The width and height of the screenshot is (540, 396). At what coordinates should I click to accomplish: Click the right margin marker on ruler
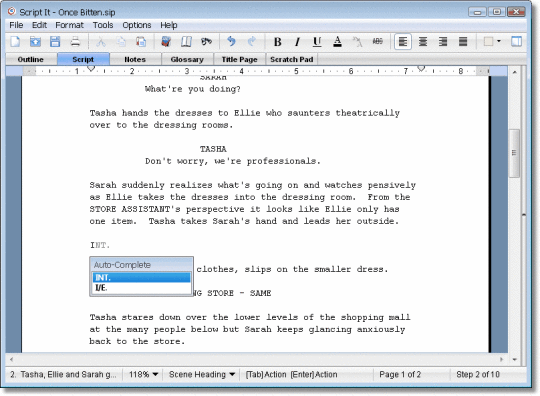click(x=421, y=69)
